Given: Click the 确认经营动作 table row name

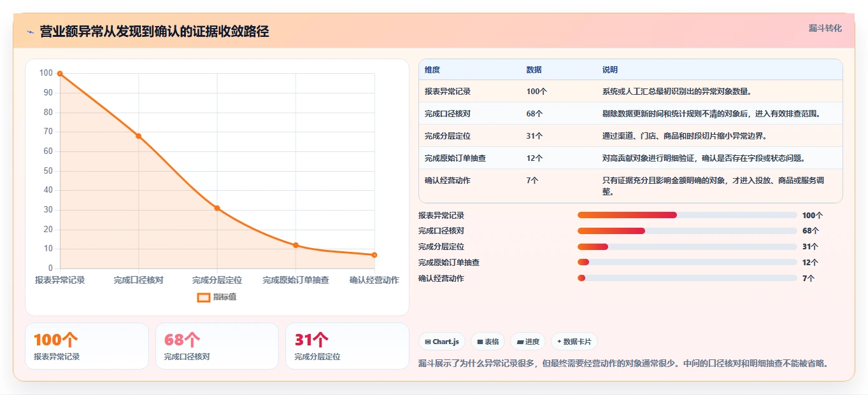Looking at the screenshot, I should coord(448,181).
